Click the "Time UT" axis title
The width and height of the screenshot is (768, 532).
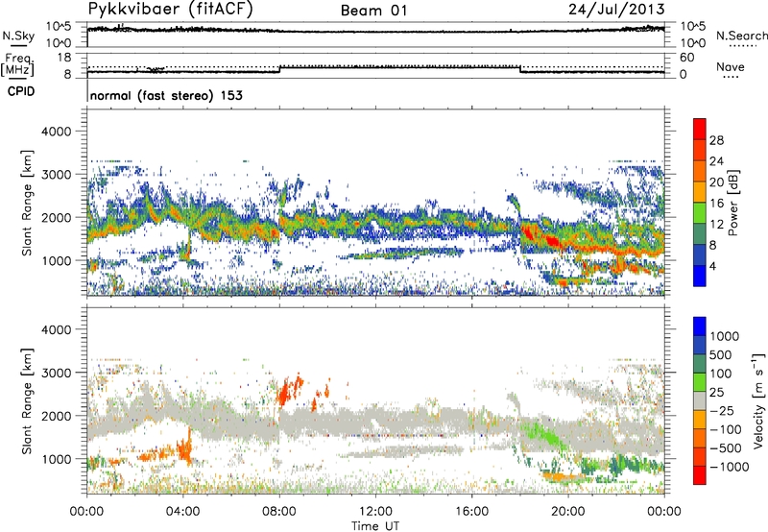(x=375, y=525)
